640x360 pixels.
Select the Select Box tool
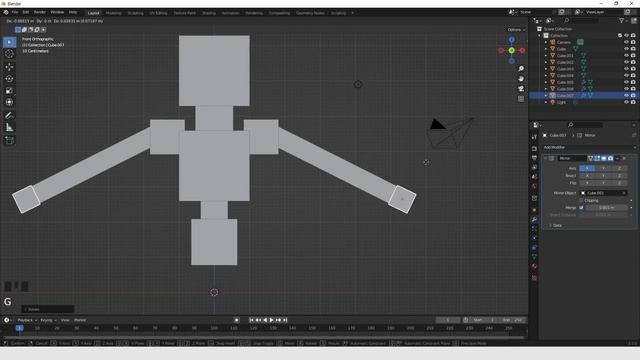tap(9, 42)
